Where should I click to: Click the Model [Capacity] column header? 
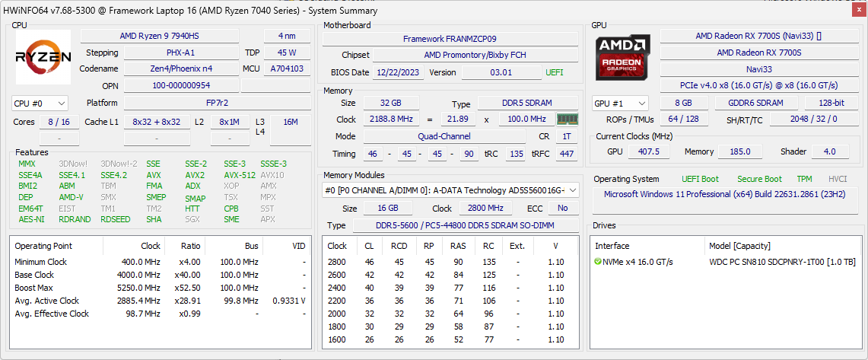[739, 246]
